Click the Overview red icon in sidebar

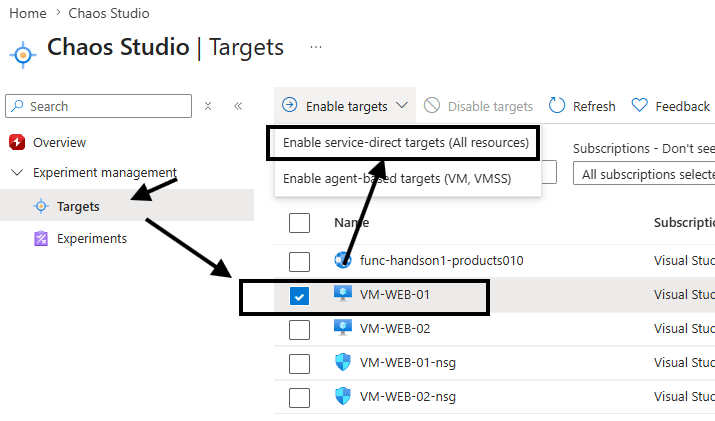(16, 142)
